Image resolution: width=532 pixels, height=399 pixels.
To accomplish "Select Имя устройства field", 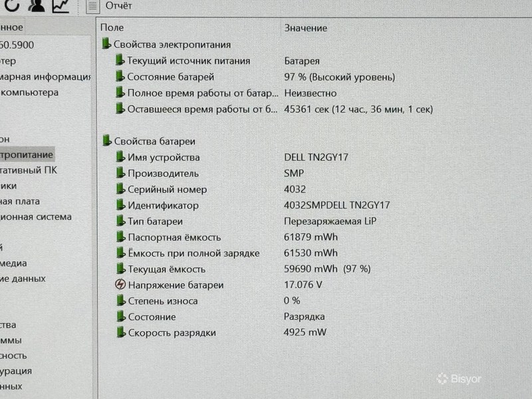I will pyautogui.click(x=164, y=158).
